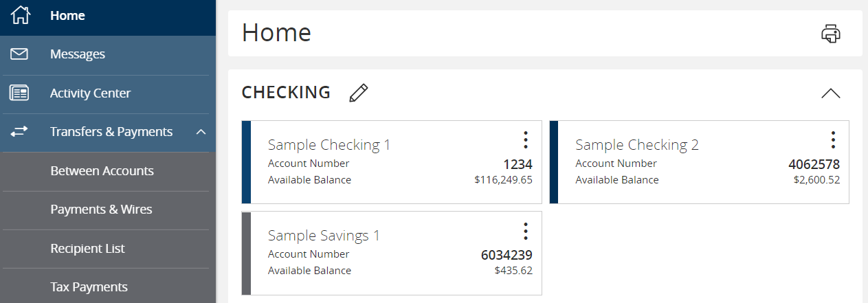Print the Home page via printer icon
This screenshot has width=868, height=303.
831,34
